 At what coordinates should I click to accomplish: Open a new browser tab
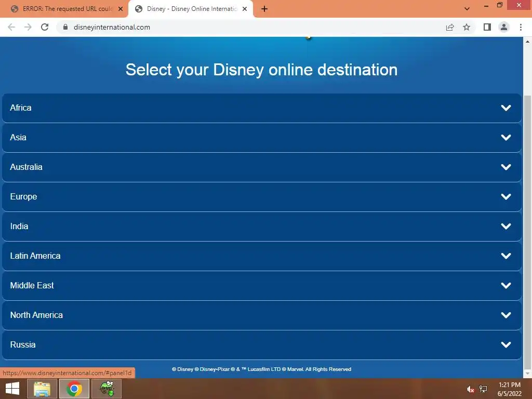tap(264, 9)
